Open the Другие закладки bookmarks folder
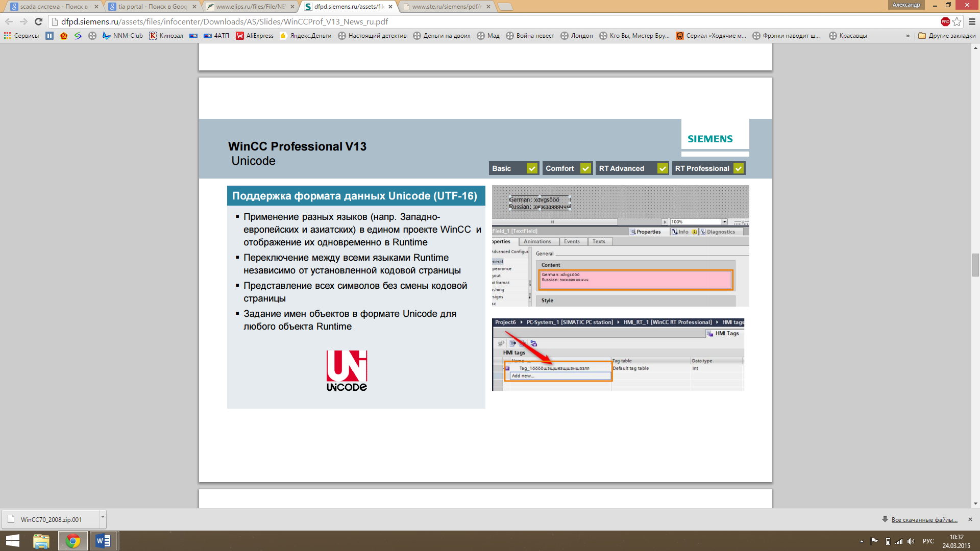This screenshot has height=551, width=980. 947,36
